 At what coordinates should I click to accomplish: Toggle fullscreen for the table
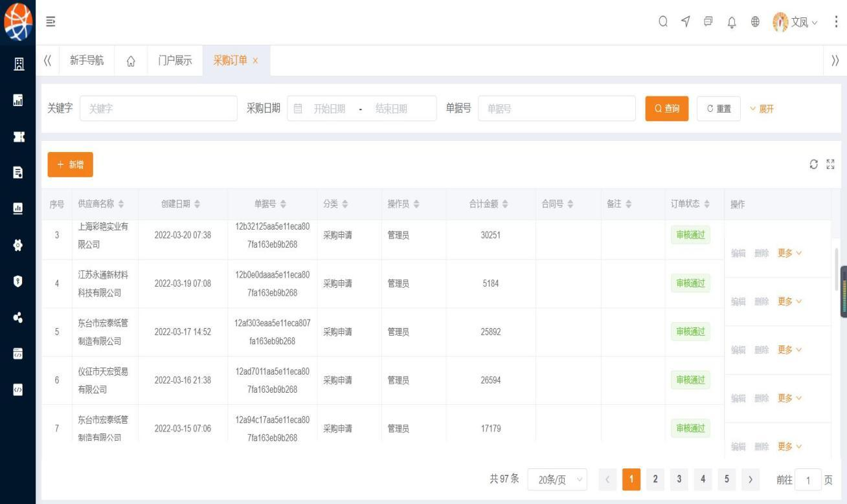click(x=830, y=165)
